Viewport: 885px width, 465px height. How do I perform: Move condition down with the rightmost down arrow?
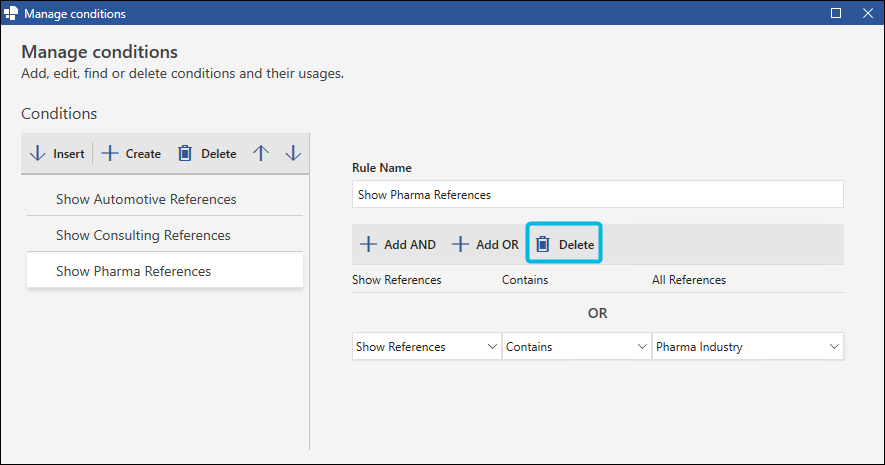pyautogui.click(x=293, y=153)
